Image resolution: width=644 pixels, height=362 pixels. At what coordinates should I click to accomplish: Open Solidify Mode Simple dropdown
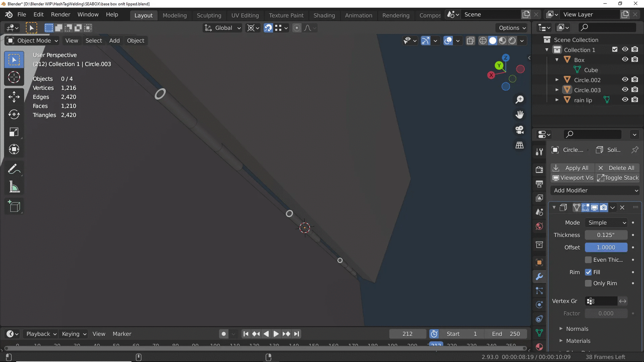(x=606, y=223)
